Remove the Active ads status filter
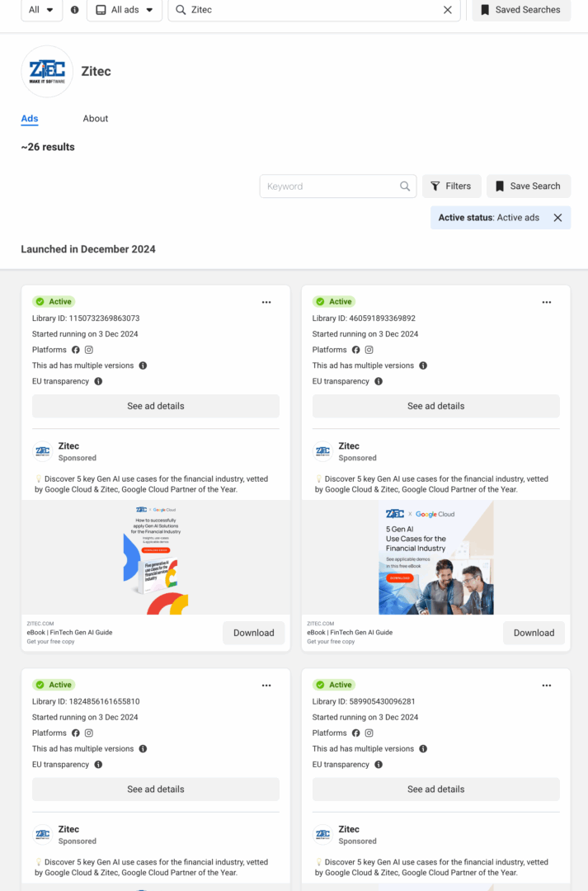This screenshot has height=891, width=588. 557,217
